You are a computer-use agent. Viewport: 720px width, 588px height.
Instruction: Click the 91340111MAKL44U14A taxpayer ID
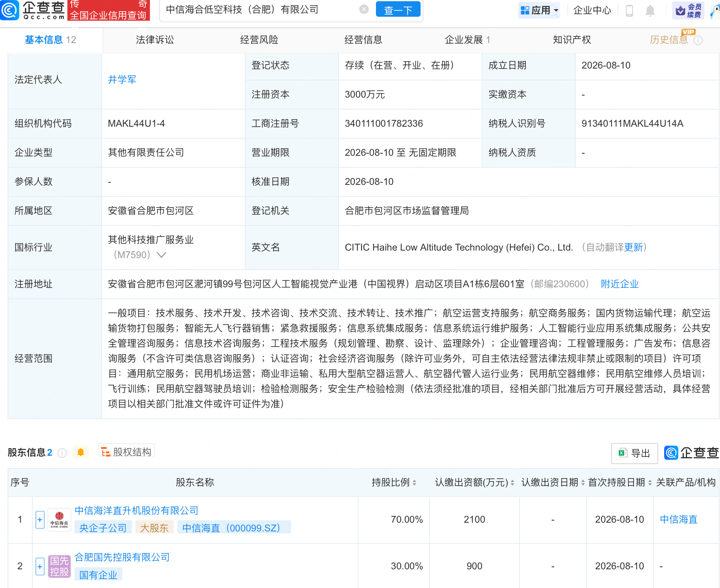pyautogui.click(x=632, y=123)
